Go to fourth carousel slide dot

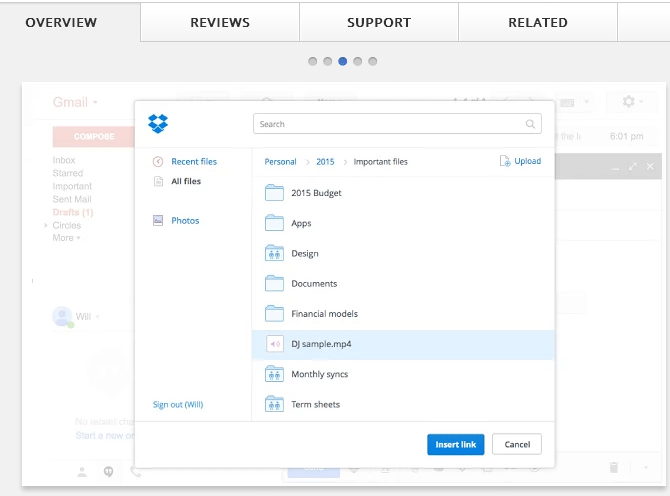(358, 61)
